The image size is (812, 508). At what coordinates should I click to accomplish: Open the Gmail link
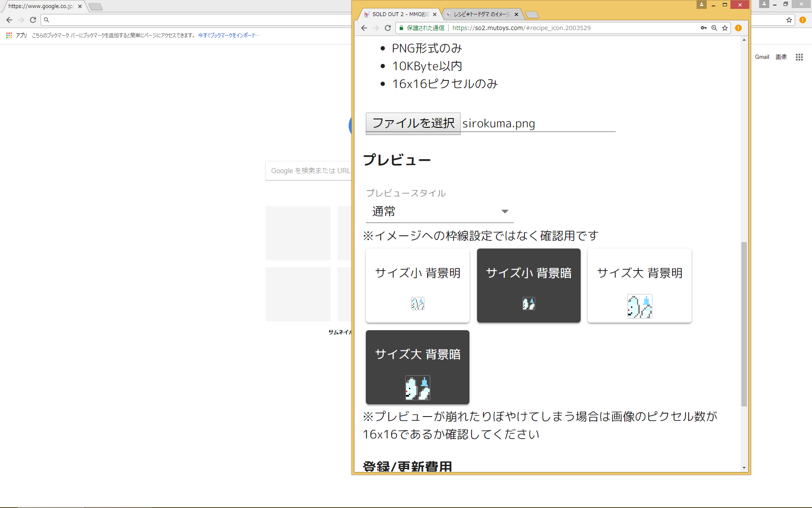(x=762, y=57)
